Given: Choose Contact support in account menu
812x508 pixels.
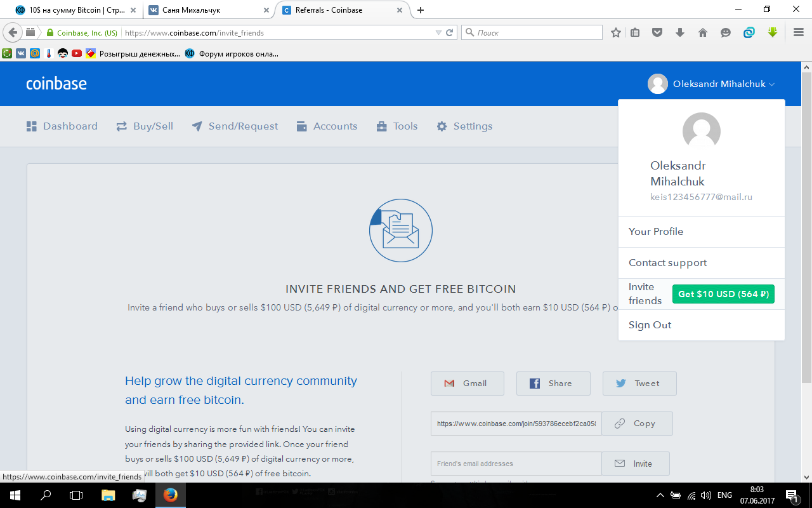Looking at the screenshot, I should click(702, 263).
